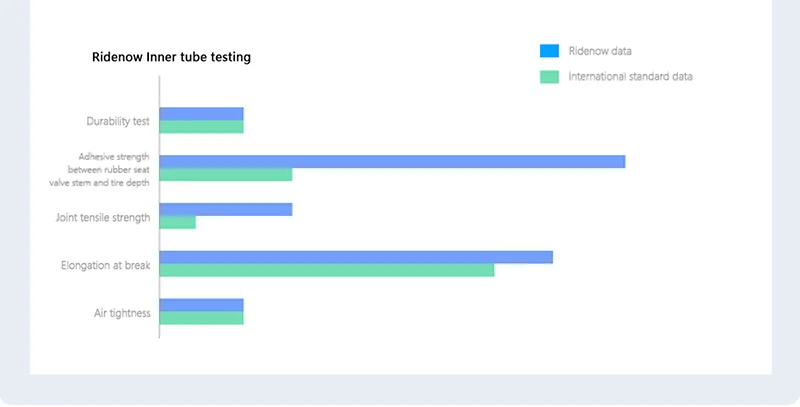Select the green Adhesive strength bar
Viewport: 800px width, 407px height.
pos(226,175)
